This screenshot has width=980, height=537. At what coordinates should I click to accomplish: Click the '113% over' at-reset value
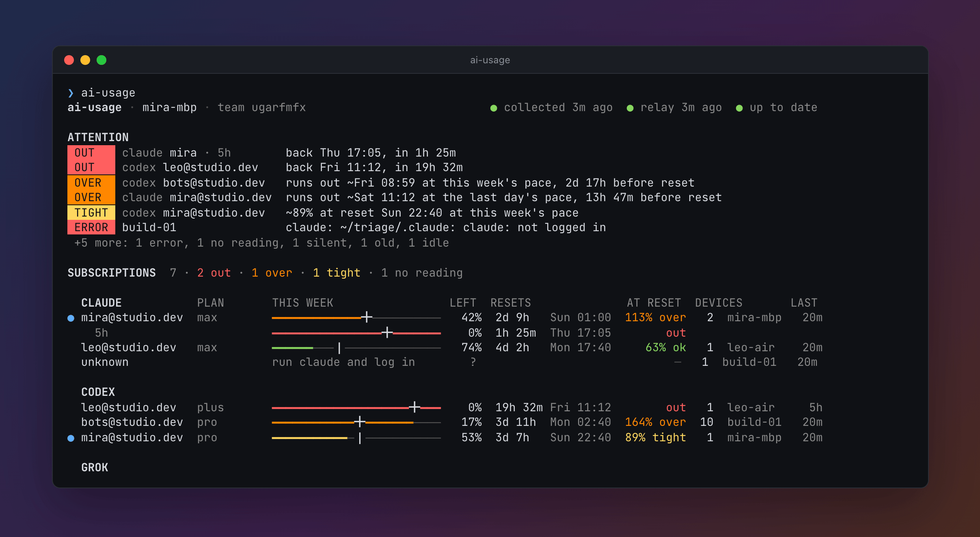pyautogui.click(x=656, y=318)
